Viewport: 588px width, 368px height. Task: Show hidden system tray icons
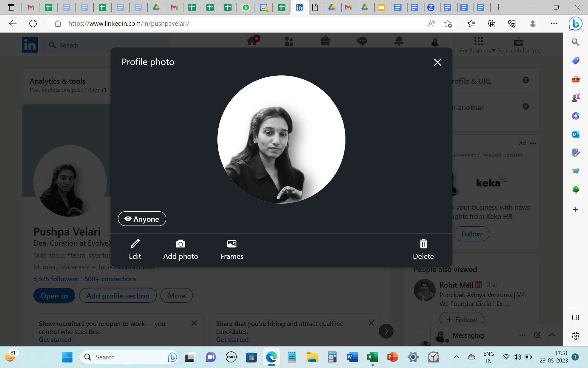tap(456, 357)
